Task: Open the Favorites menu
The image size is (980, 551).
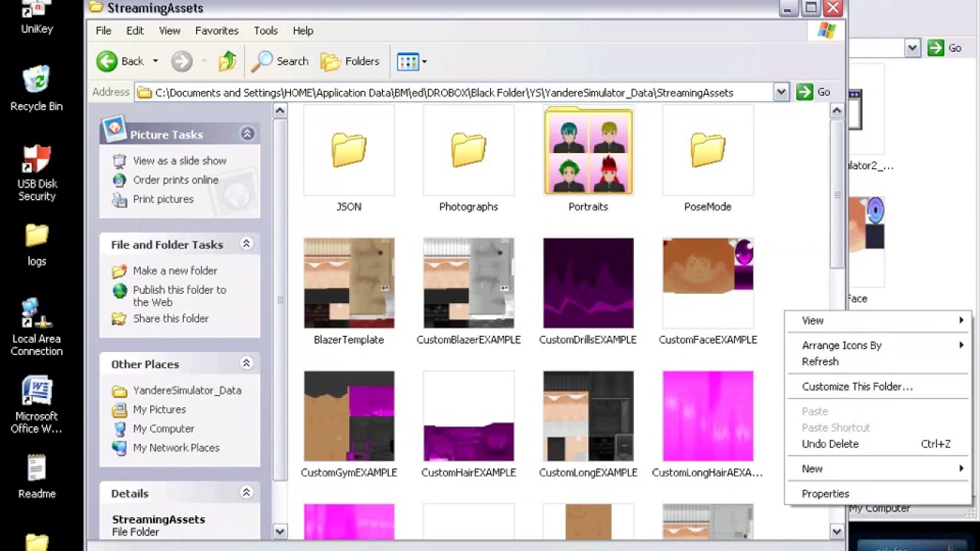Action: pos(217,31)
